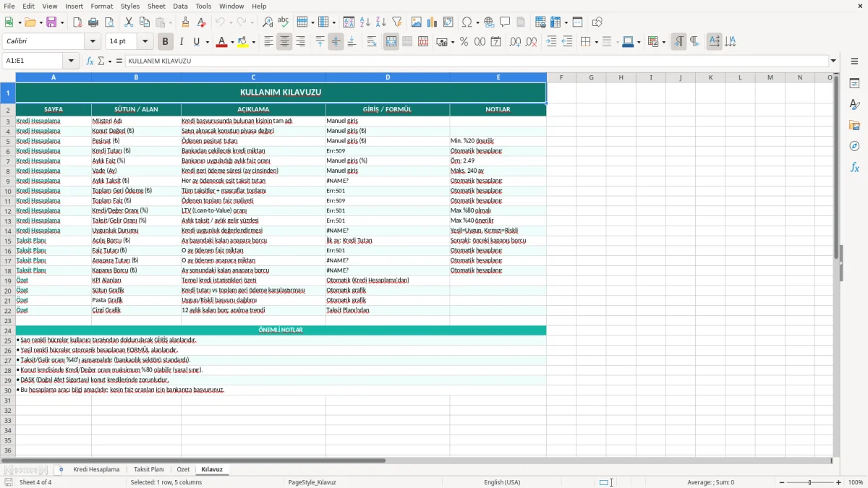Open the Styles menu
The height and width of the screenshot is (488, 868).
click(130, 6)
